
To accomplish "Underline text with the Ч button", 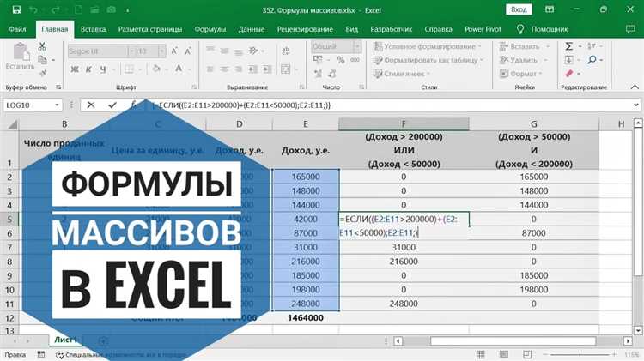I will pos(103,69).
